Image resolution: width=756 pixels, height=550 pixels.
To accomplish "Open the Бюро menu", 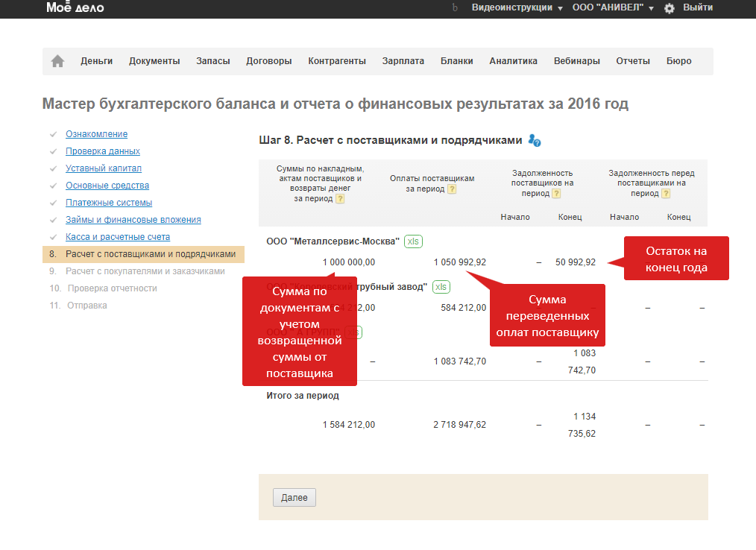I will point(679,61).
